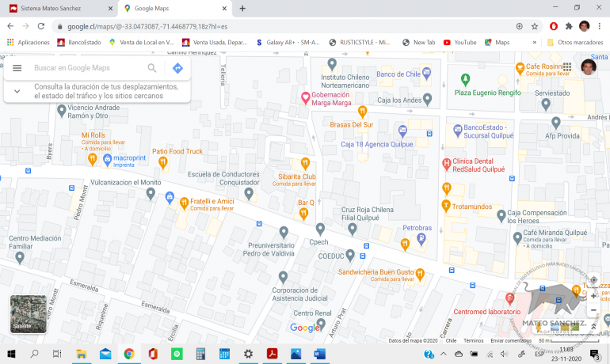610x364 pixels.
Task: Click the Servicios map pin near Servicstado
Action: [546, 104]
